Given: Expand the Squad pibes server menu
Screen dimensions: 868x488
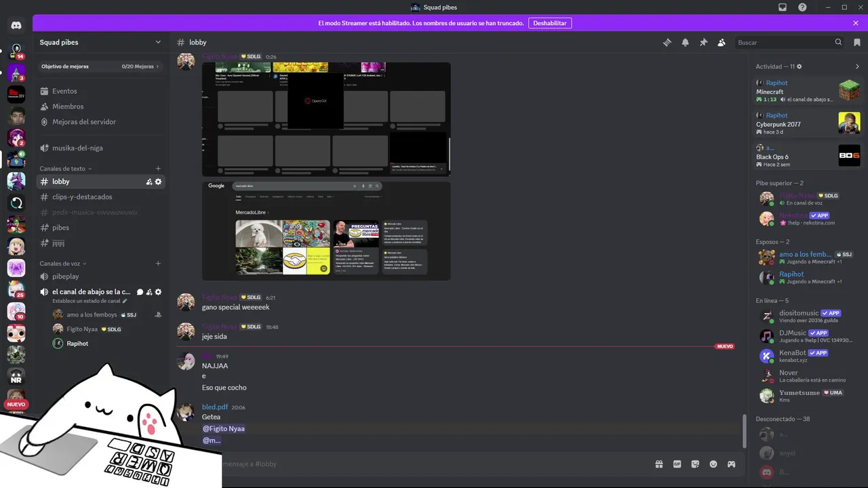Looking at the screenshot, I should point(100,42).
